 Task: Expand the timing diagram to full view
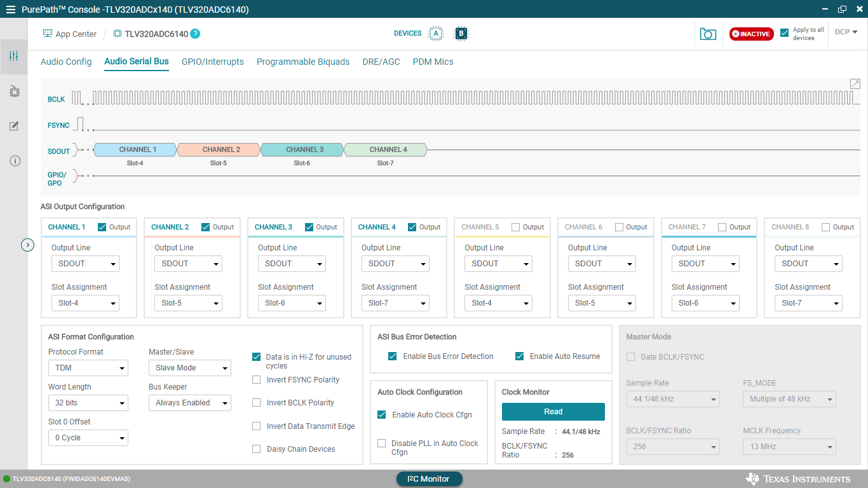point(855,84)
